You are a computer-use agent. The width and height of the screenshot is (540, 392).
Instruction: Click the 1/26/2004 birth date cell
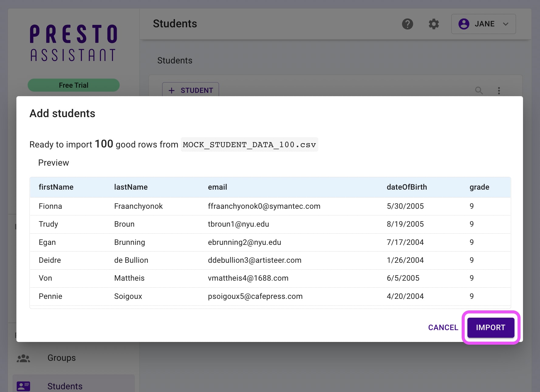click(x=405, y=260)
